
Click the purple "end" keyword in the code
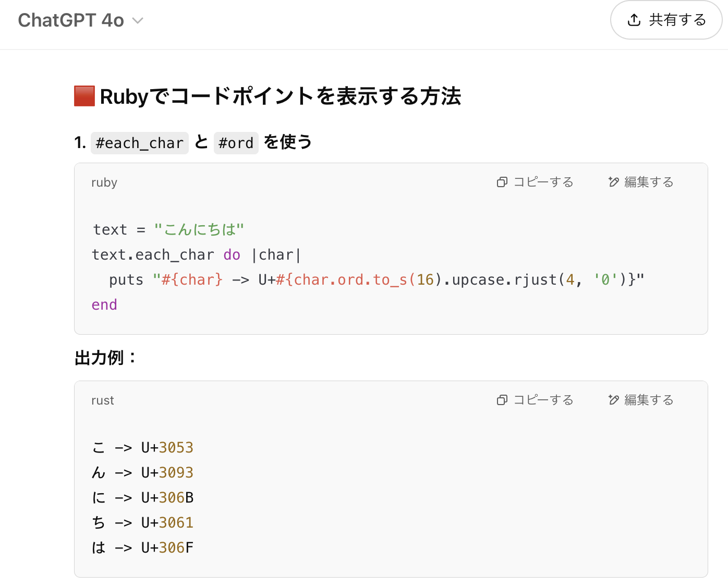coord(104,304)
